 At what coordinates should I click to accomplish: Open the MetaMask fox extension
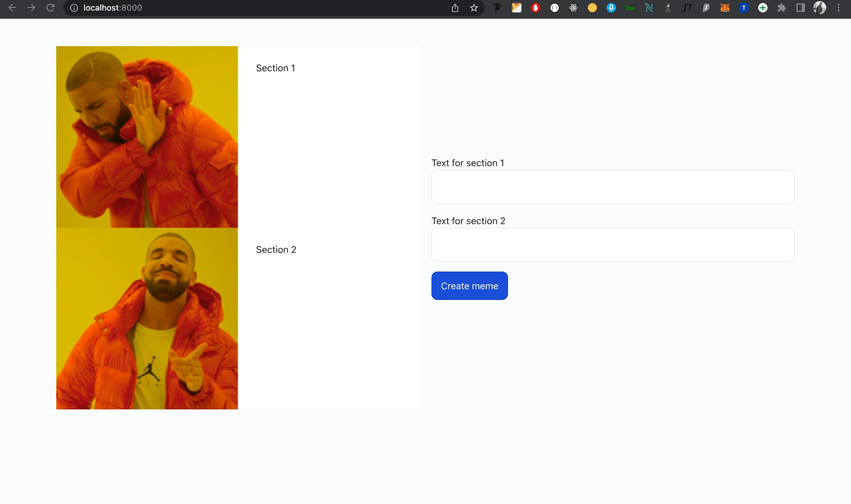725,8
